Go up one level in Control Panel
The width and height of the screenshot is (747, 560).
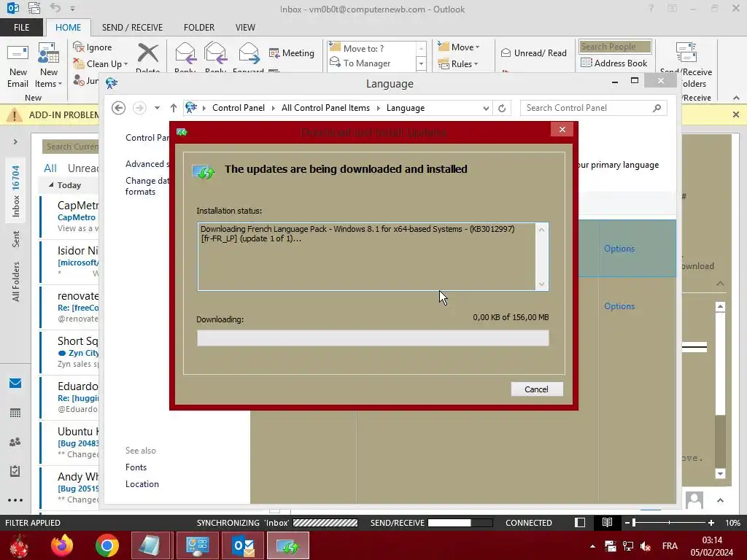pos(174,108)
